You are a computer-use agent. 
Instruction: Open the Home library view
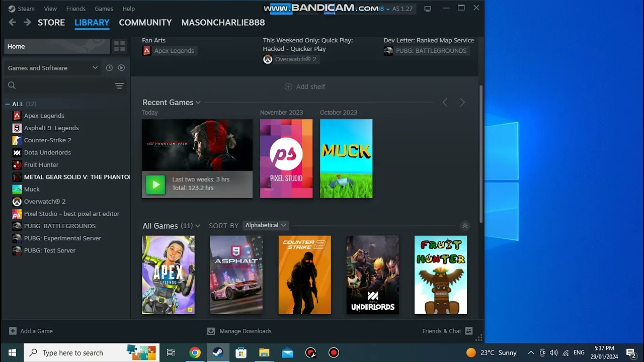tap(56, 46)
